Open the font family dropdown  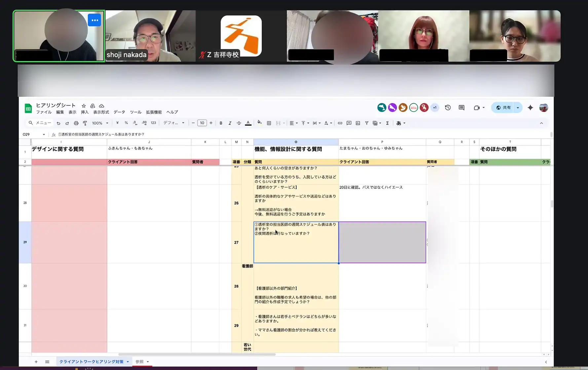[x=174, y=123]
